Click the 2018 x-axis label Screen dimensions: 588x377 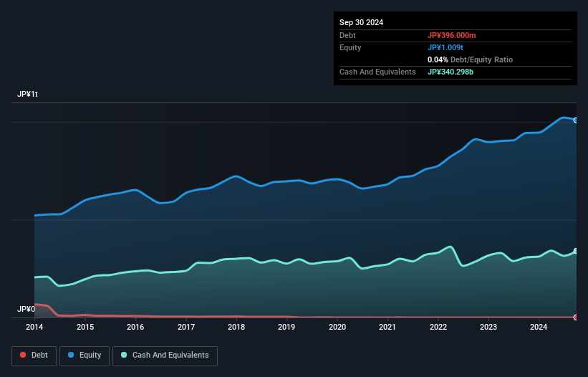pos(236,327)
